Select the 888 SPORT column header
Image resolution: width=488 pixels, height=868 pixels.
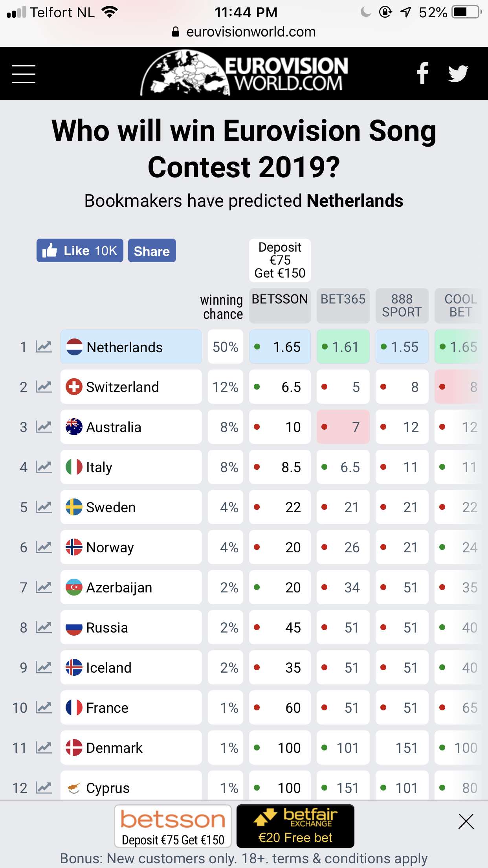(402, 305)
